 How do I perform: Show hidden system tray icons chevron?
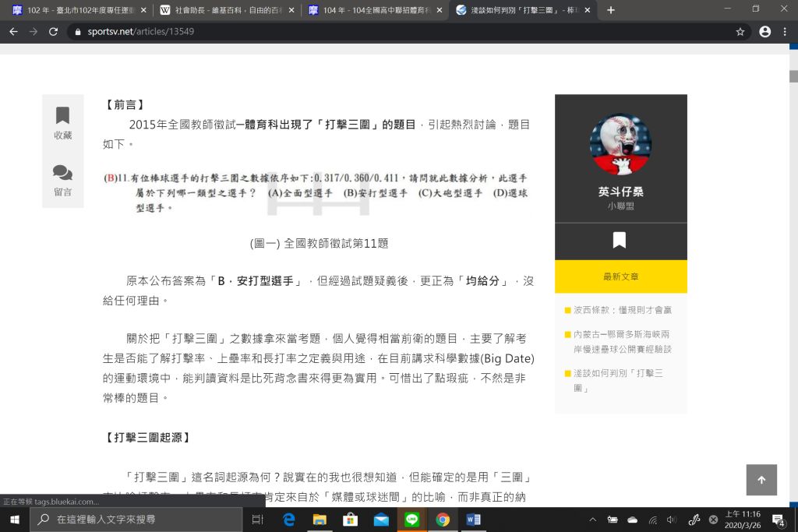coord(592,520)
